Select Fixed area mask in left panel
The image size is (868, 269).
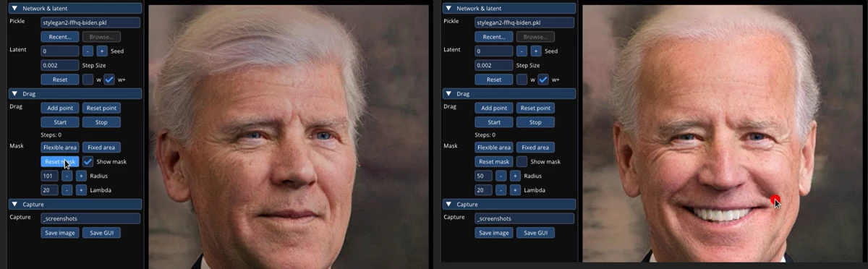(101, 148)
